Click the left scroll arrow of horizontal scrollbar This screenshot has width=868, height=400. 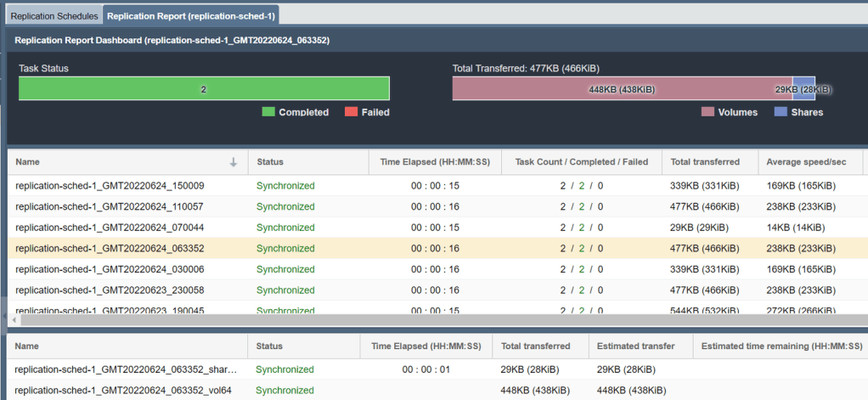point(12,320)
